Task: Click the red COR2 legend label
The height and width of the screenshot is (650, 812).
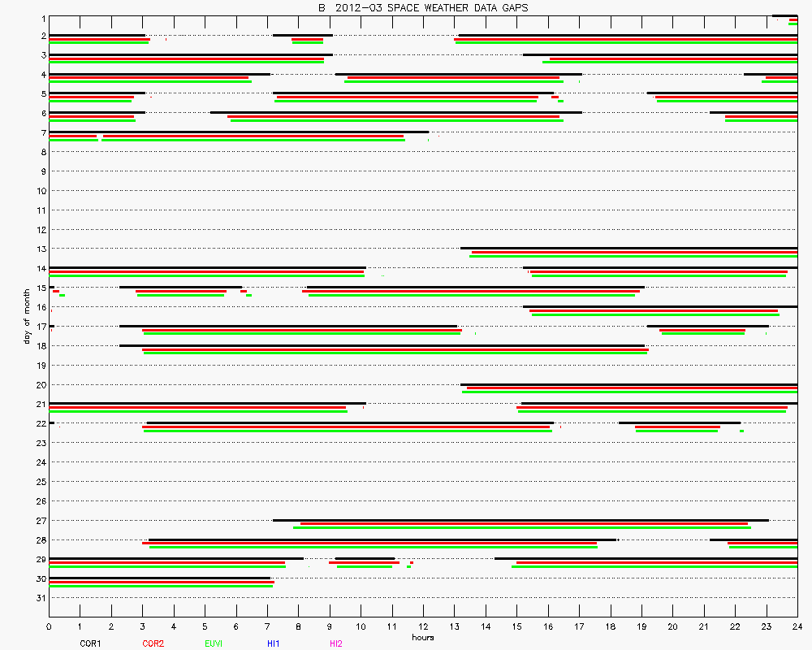Action: coord(152,643)
